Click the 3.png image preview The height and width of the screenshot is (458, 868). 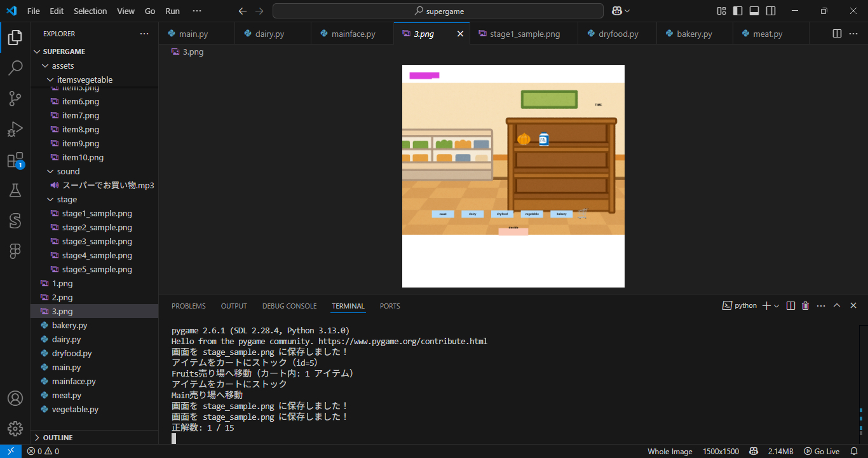tap(513, 176)
